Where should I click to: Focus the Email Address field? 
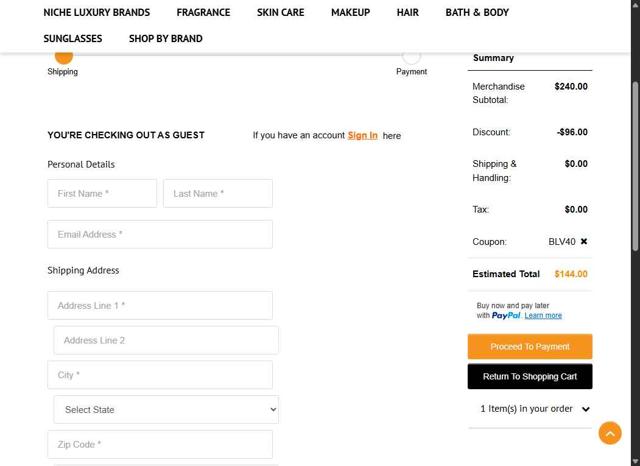160,234
